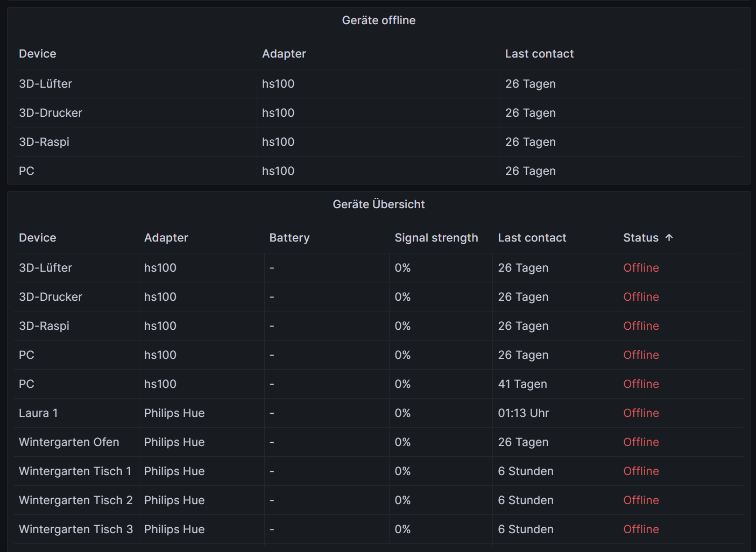Click Philips Hue adapter in Laura 1 row

coord(174,413)
